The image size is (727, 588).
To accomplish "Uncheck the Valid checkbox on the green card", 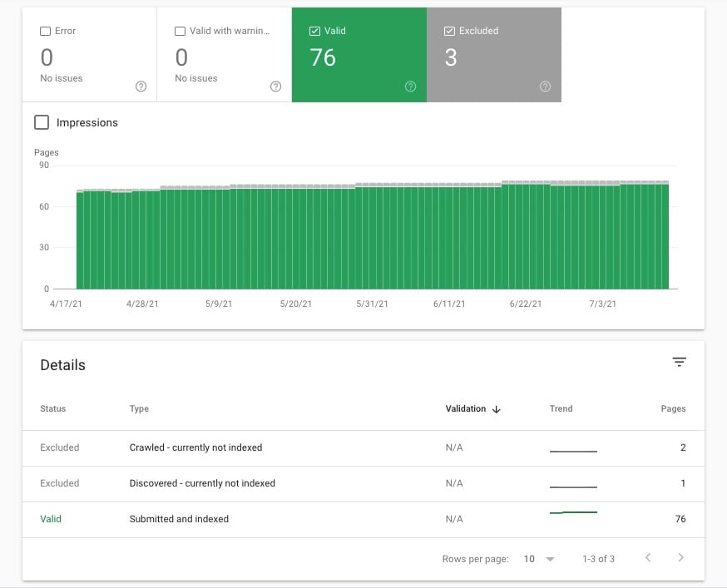I will [x=315, y=30].
